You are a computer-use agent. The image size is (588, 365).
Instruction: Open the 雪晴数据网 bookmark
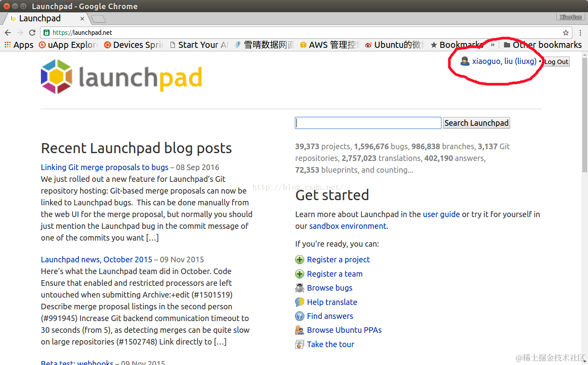click(264, 45)
